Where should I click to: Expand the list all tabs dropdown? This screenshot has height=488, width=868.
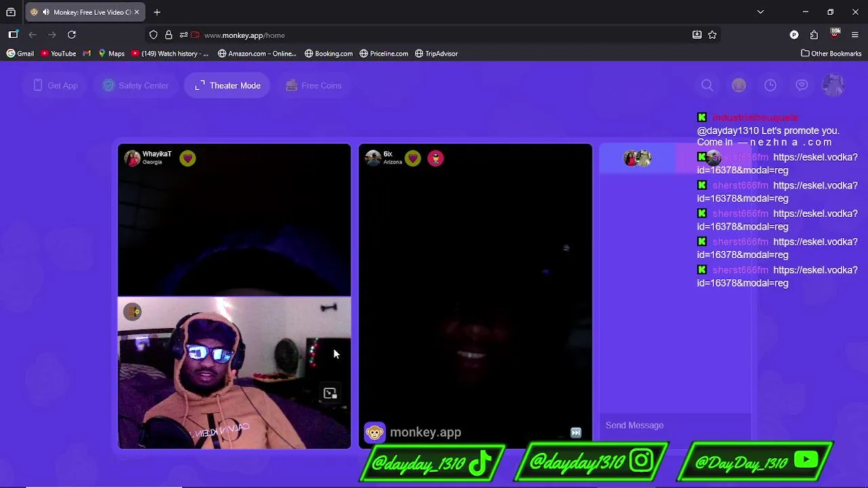[x=760, y=12]
